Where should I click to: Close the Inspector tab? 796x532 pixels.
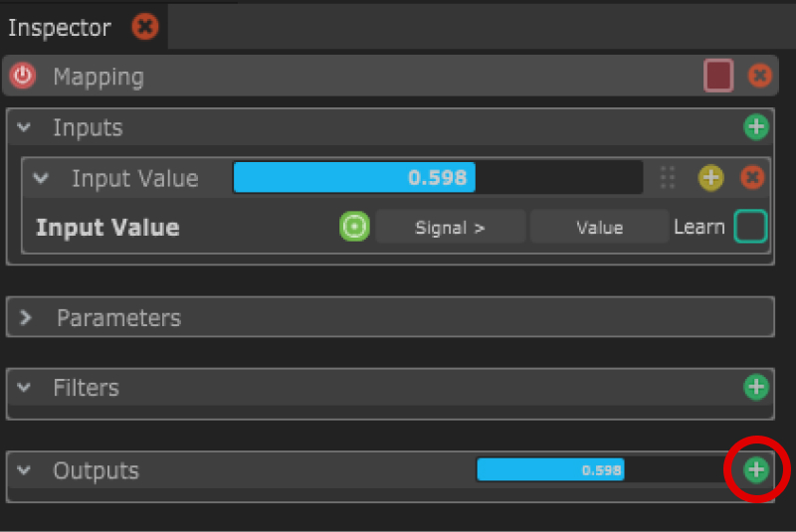(145, 27)
